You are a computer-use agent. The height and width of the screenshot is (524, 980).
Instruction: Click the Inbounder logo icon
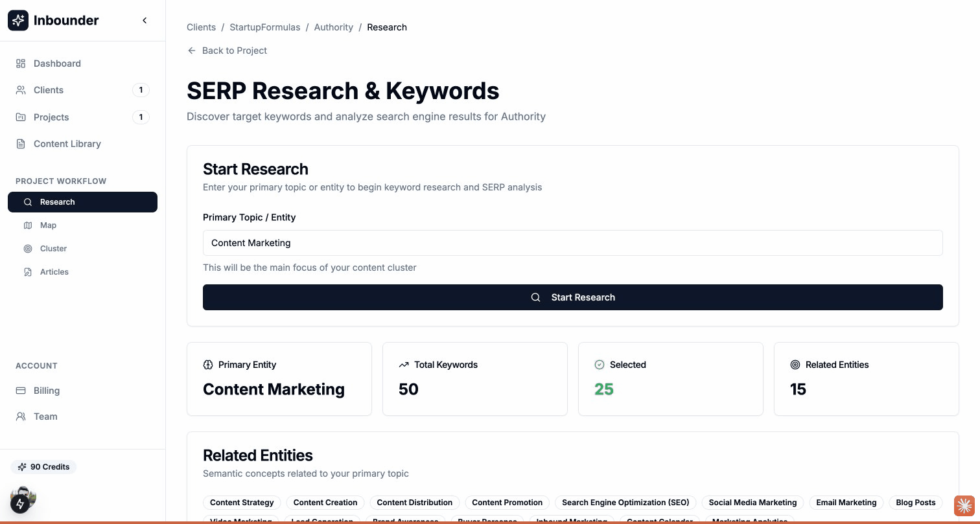pyautogui.click(x=17, y=20)
